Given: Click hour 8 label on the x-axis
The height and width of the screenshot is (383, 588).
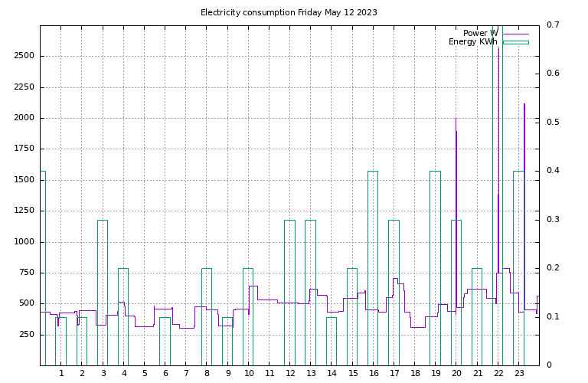Looking at the screenshot, I should pyautogui.click(x=207, y=373).
